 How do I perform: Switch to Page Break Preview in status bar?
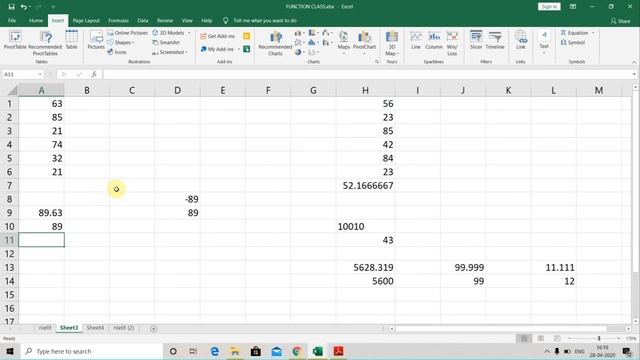[557, 338]
